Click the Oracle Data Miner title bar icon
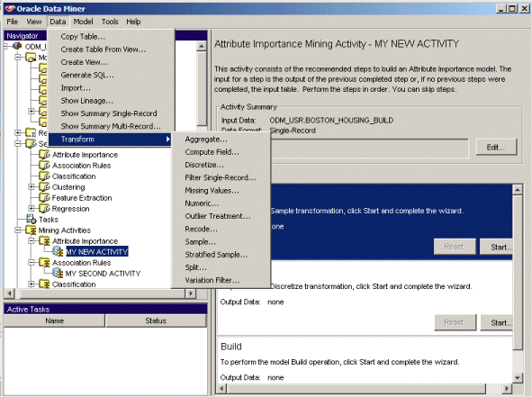Viewport: 532px width, 397px height. 10,8
